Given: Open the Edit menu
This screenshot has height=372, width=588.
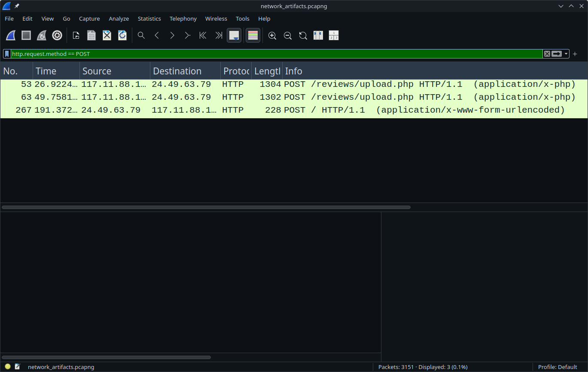Looking at the screenshot, I should (x=27, y=18).
